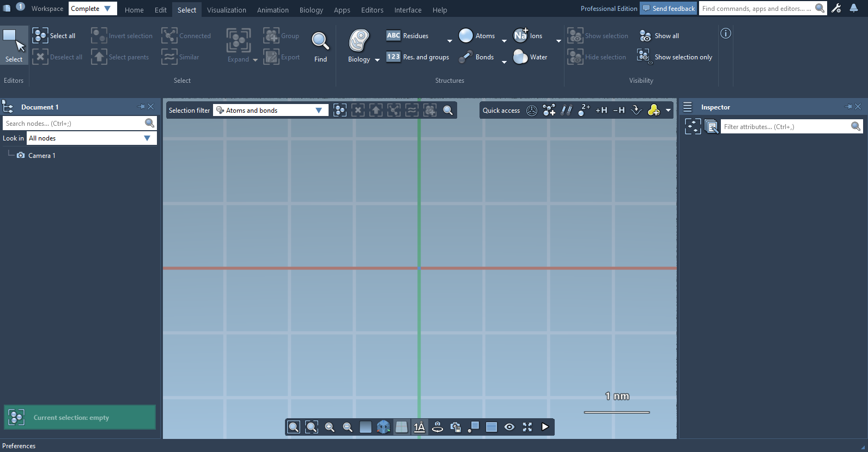Image resolution: width=868 pixels, height=452 pixels.
Task: Select the background color square icon
Action: [366, 427]
